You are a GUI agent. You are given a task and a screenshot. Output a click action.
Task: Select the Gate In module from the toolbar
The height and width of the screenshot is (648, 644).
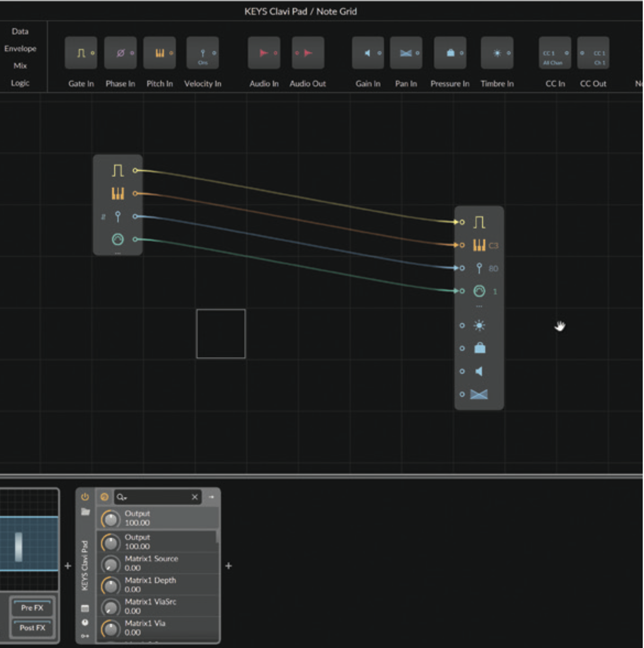click(80, 53)
